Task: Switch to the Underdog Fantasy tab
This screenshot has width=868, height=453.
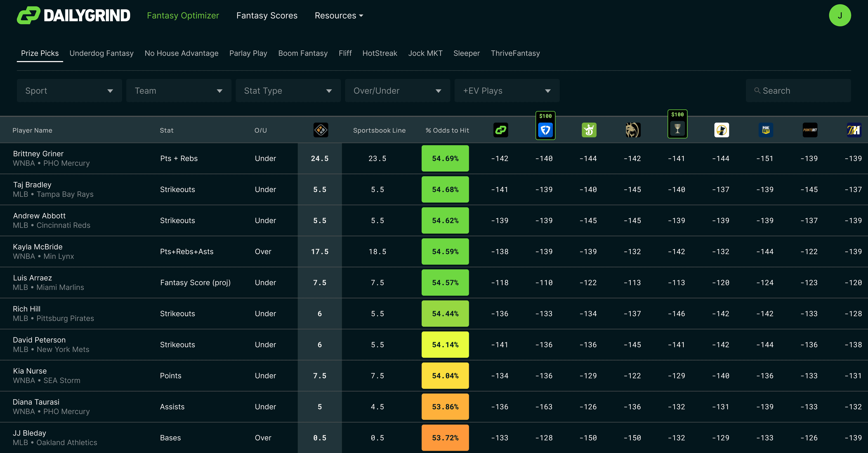Action: tap(101, 53)
